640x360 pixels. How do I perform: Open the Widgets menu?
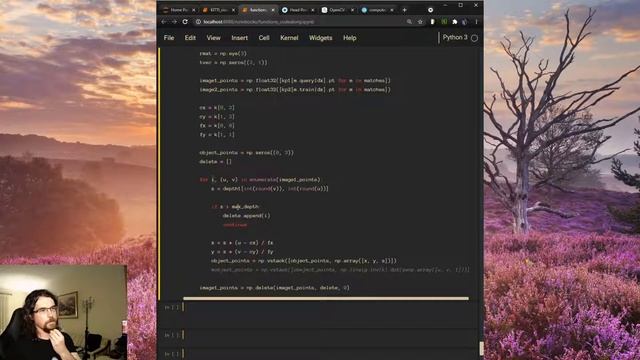click(x=320, y=38)
